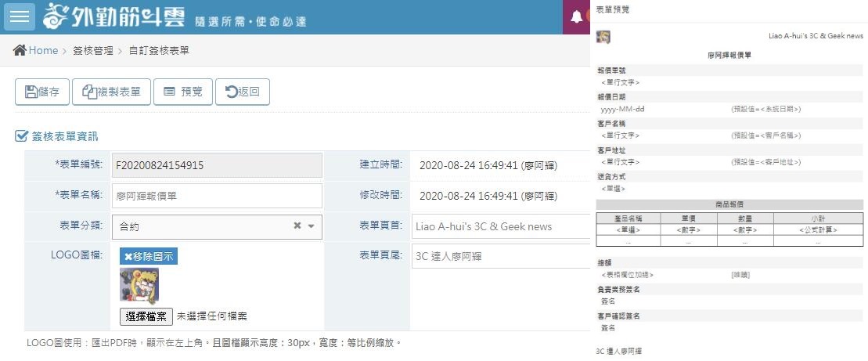This screenshot has width=868, height=361.
Task: Click the 移除圖示 remove logo button
Action: pyautogui.click(x=149, y=256)
